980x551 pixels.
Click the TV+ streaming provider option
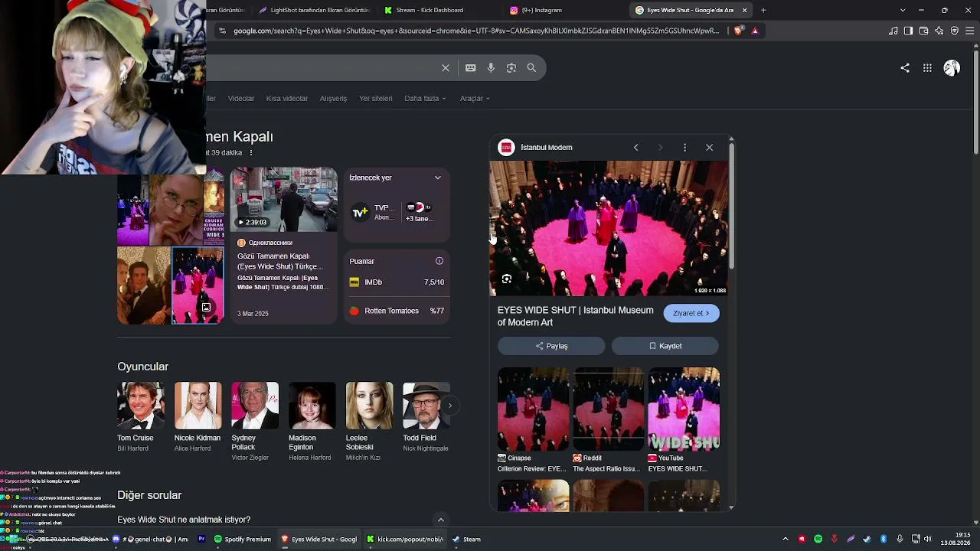[372, 212]
